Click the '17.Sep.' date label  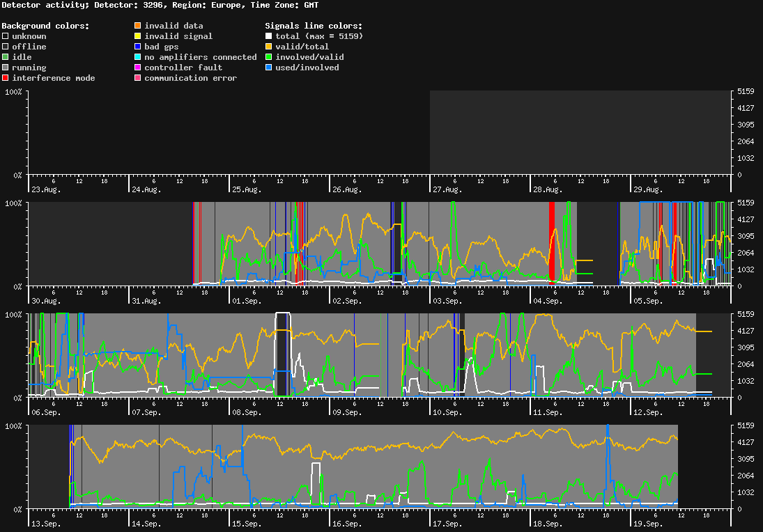pos(447,524)
